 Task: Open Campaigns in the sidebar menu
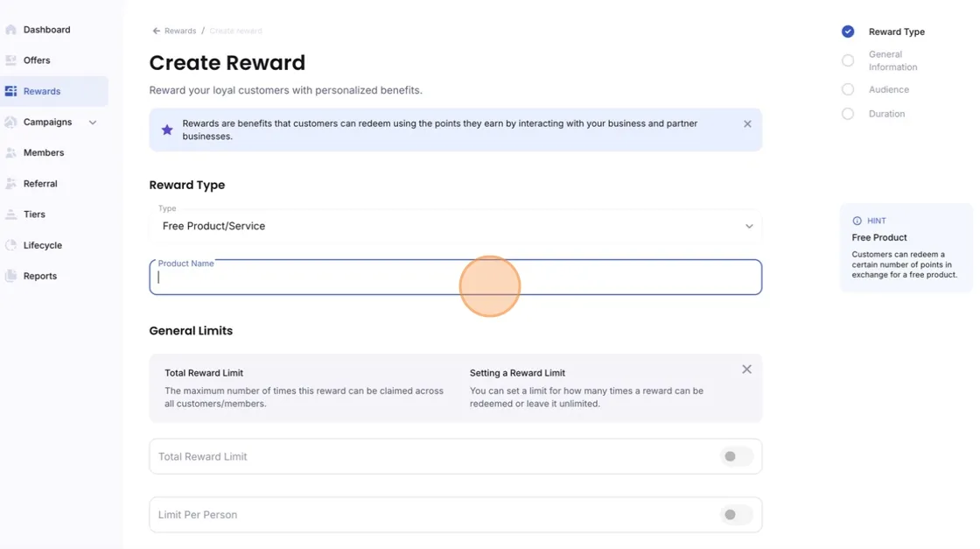tap(47, 122)
